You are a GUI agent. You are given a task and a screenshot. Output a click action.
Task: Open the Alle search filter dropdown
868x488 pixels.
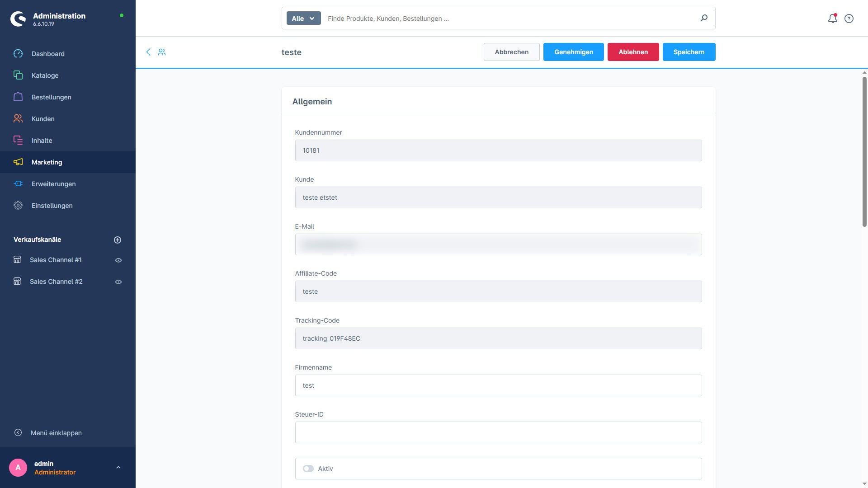tap(303, 19)
